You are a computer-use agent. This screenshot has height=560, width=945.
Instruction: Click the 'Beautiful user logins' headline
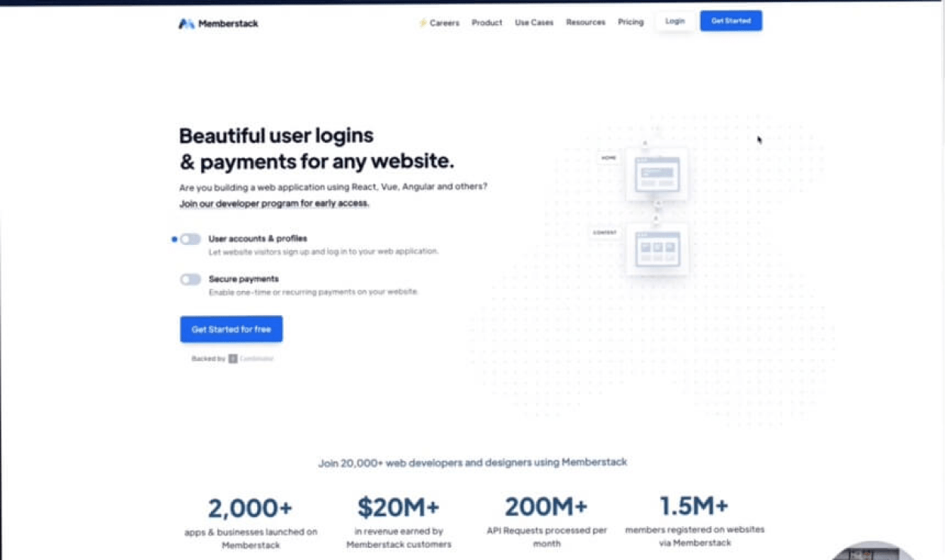coord(276,136)
